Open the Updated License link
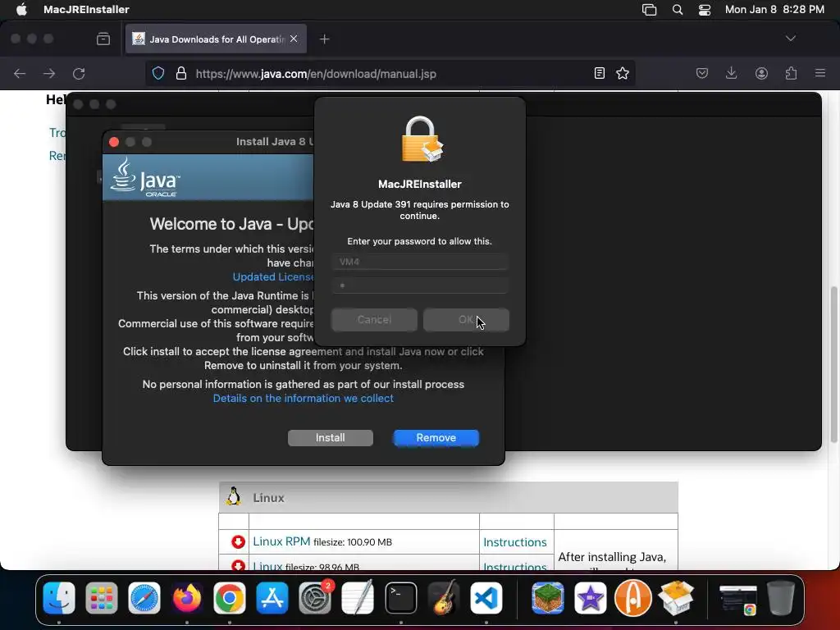Image resolution: width=840 pixels, height=630 pixels. tap(273, 277)
